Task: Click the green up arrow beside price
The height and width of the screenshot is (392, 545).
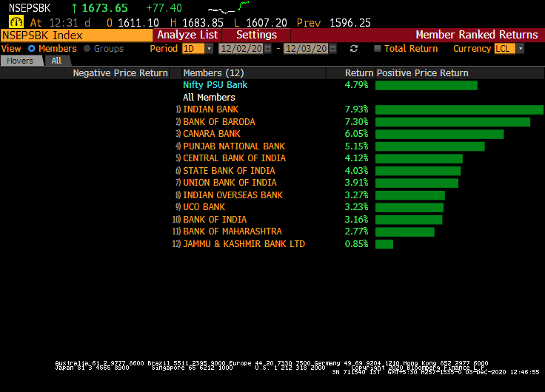Action: click(74, 8)
